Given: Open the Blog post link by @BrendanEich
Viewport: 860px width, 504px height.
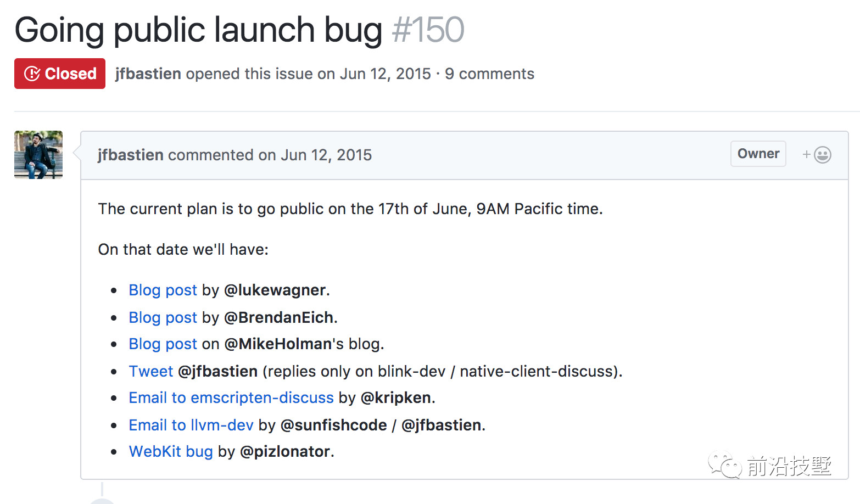Looking at the screenshot, I should tap(163, 317).
